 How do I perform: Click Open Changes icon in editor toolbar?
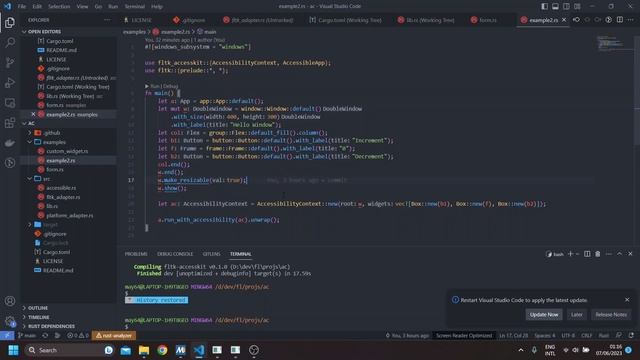click(x=576, y=20)
